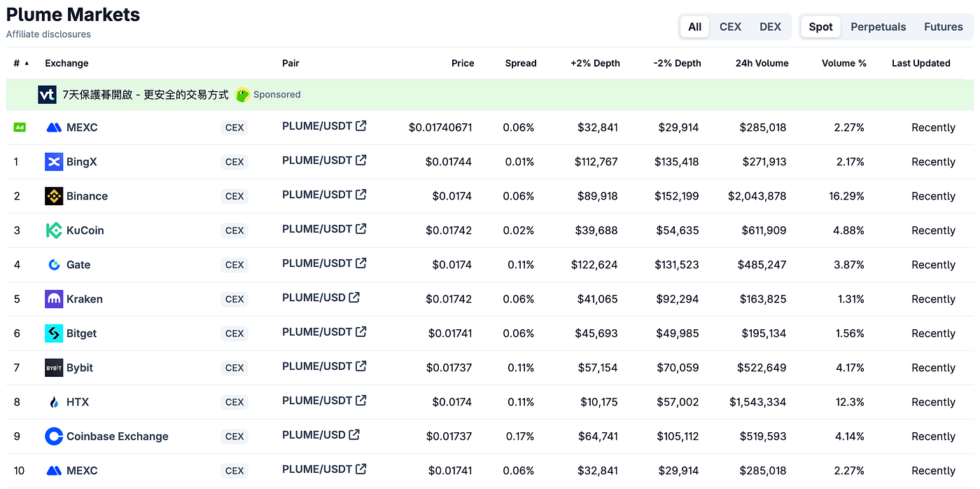This screenshot has height=489, width=980.
Task: Click the KuCoin exchange logo
Action: [54, 230]
